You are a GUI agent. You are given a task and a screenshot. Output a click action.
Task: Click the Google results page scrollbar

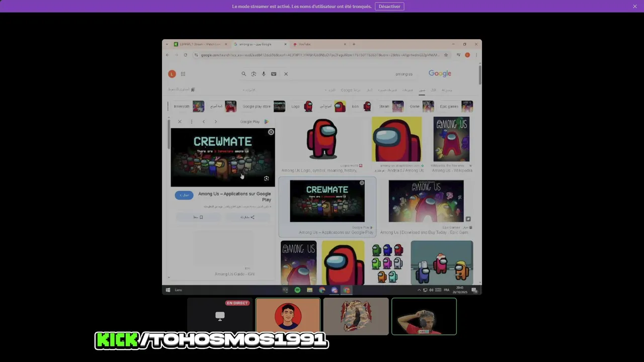pyautogui.click(x=480, y=74)
